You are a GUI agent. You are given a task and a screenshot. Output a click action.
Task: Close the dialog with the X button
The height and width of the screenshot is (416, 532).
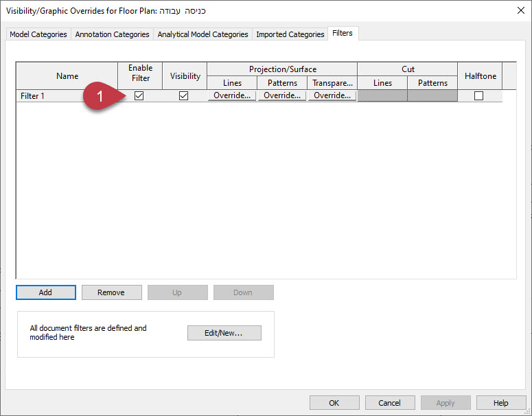pos(519,10)
